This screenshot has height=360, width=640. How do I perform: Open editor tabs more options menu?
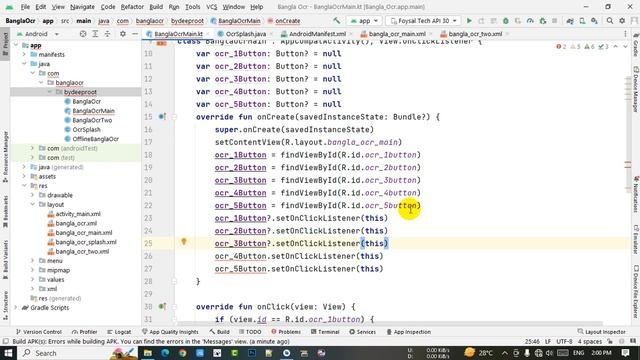coord(625,34)
